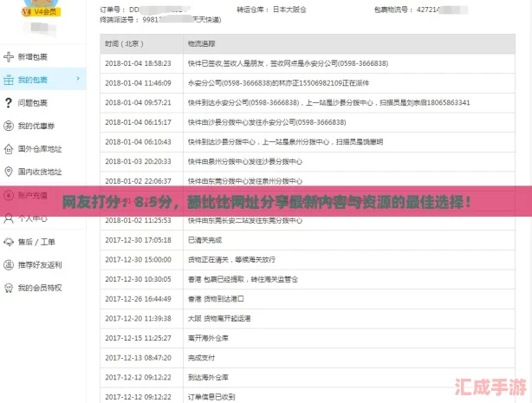Open the 新增包裹 menu item
This screenshot has height=403, width=532.
[x=33, y=57]
